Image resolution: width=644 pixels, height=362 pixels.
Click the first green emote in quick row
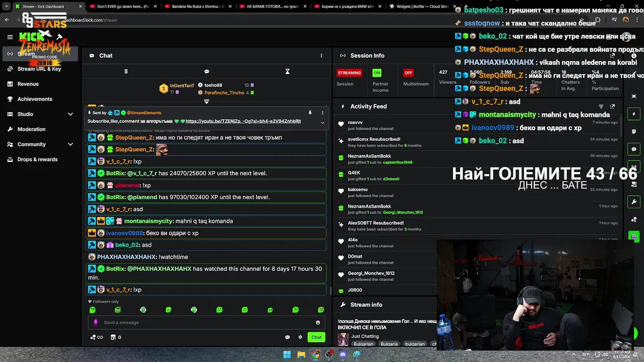(x=93, y=310)
